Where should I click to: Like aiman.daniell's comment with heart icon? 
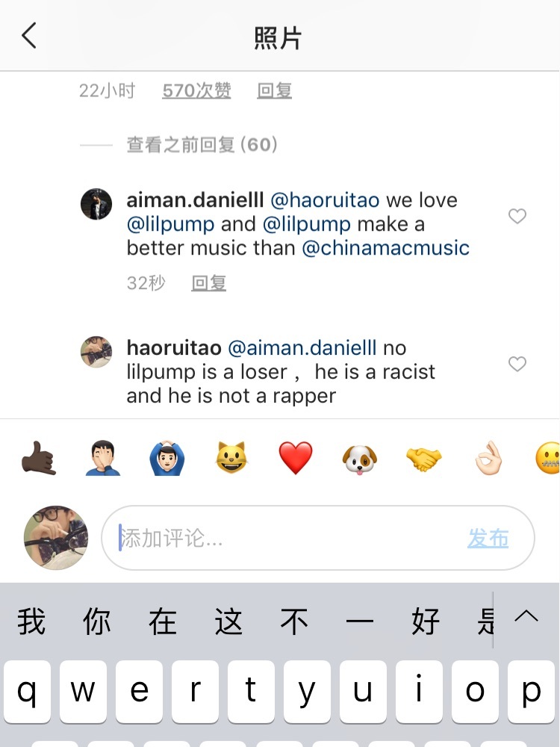pos(517,216)
